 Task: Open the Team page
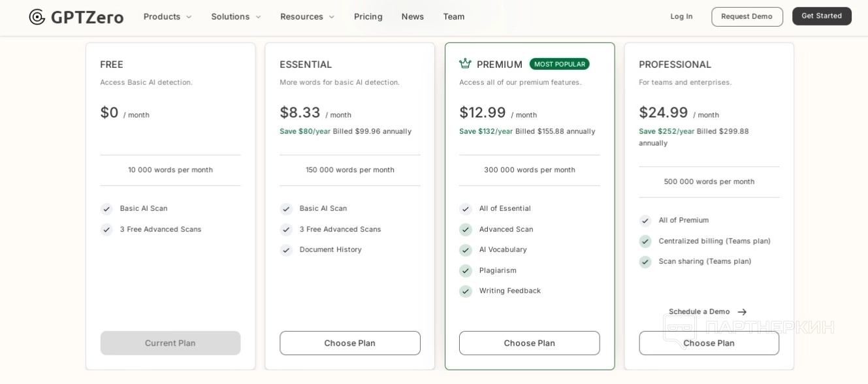[454, 17]
